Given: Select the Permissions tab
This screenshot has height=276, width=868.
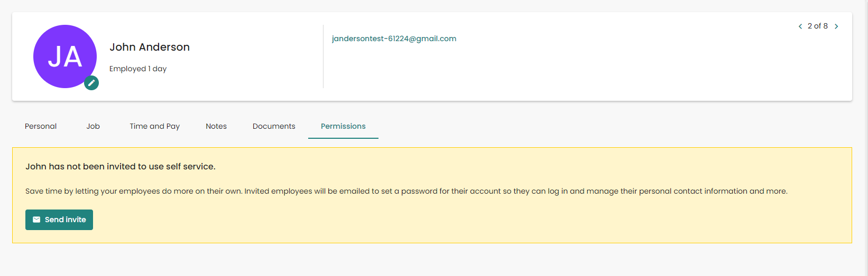Looking at the screenshot, I should click(x=343, y=126).
